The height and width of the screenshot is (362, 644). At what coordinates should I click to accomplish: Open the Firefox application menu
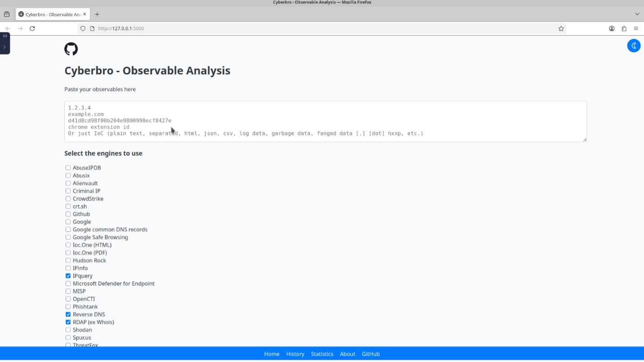[636, 28]
